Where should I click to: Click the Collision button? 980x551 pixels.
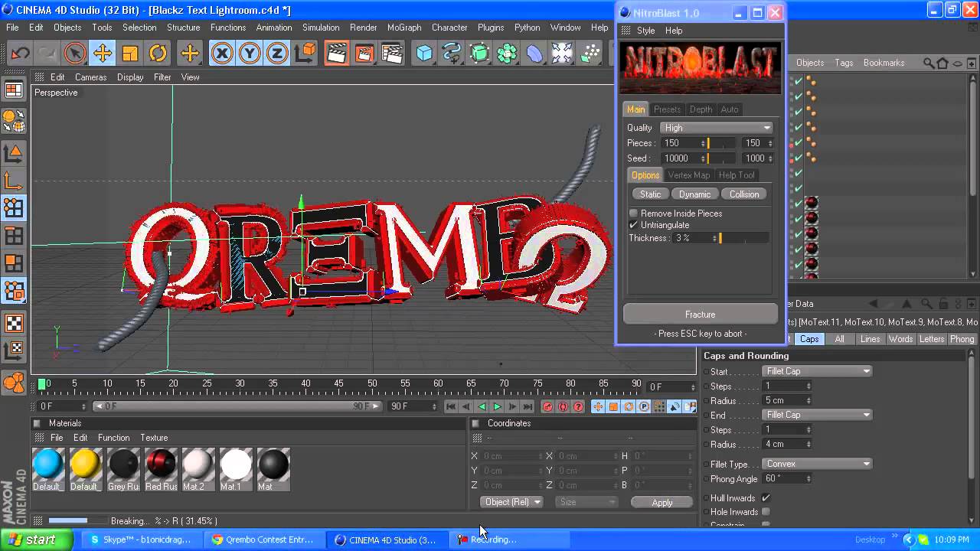click(x=744, y=194)
